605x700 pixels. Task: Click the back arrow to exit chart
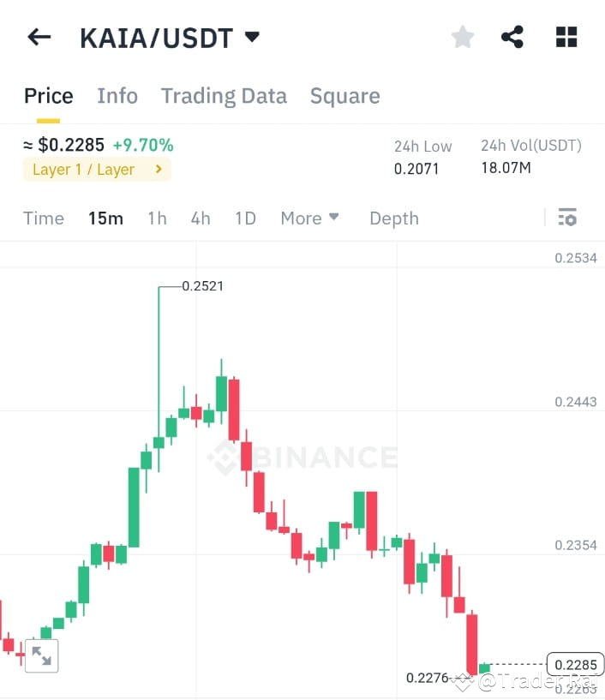(39, 36)
